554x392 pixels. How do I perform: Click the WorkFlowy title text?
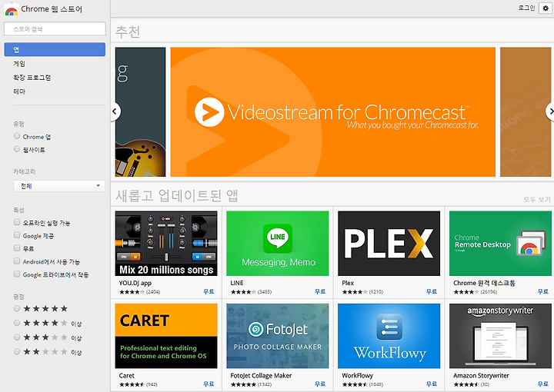click(357, 376)
